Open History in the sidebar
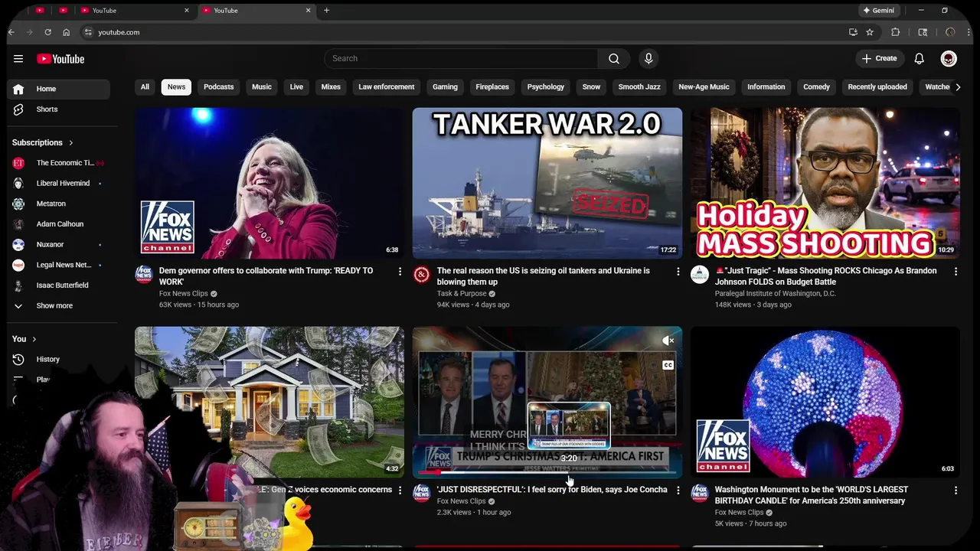 [47, 359]
